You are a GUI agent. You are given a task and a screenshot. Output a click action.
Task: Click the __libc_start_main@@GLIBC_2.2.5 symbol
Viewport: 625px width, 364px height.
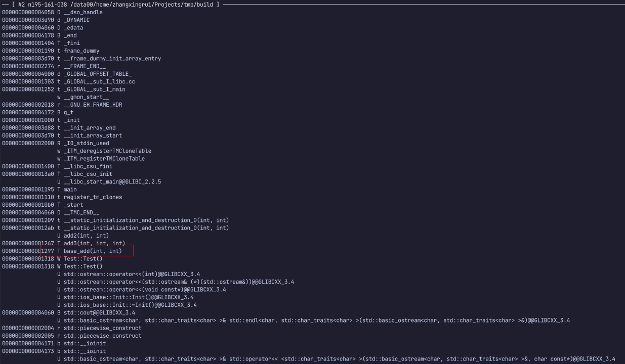pos(112,181)
